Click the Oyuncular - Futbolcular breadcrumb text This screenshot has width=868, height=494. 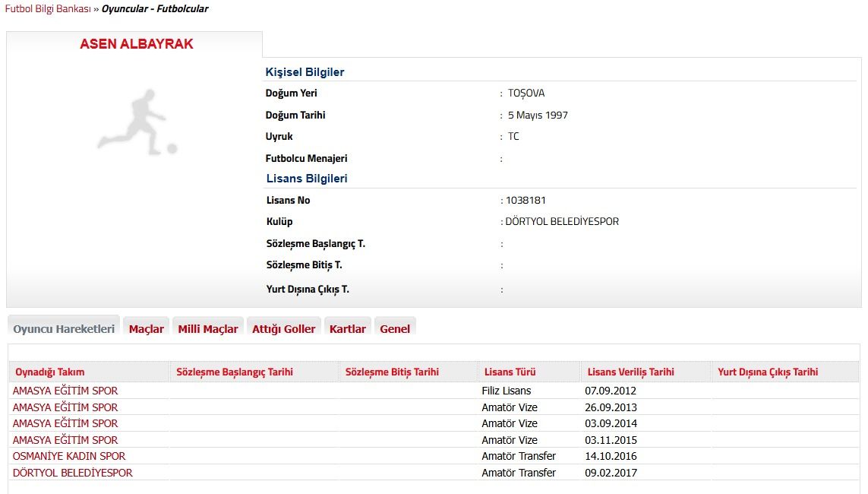point(155,9)
